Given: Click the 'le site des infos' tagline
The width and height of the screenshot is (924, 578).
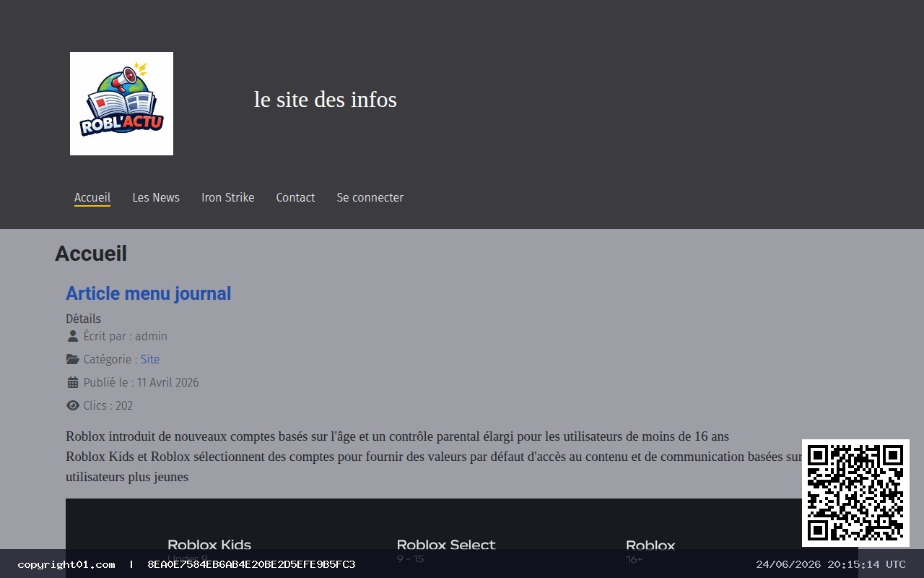Looking at the screenshot, I should [326, 99].
